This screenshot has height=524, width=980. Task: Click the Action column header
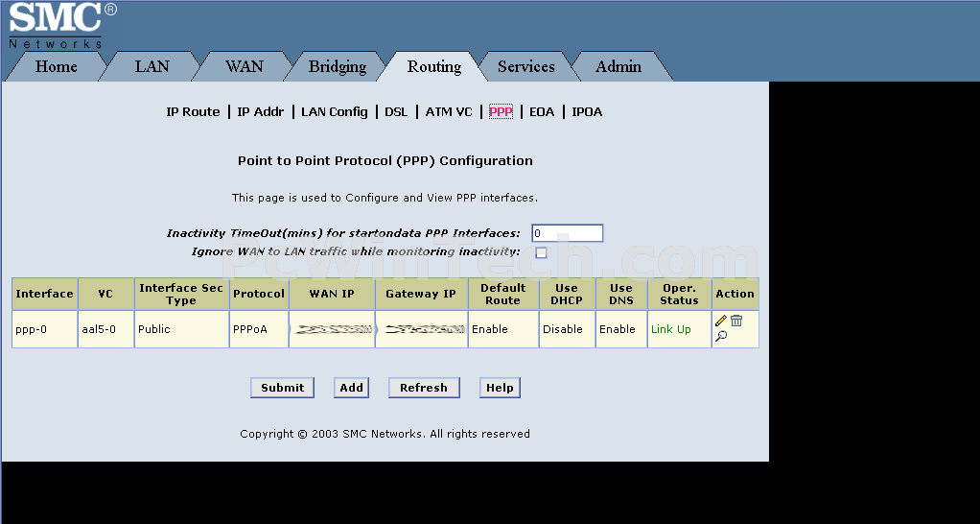pos(735,294)
